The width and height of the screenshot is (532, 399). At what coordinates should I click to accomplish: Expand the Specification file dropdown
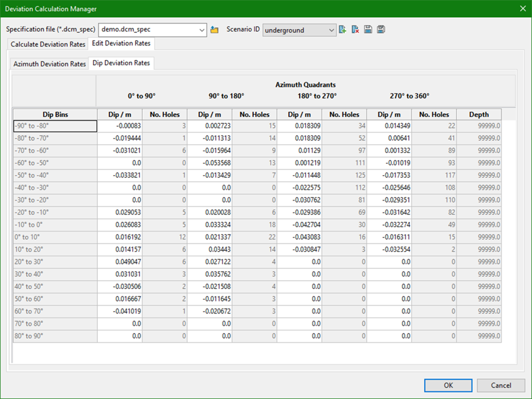point(202,30)
